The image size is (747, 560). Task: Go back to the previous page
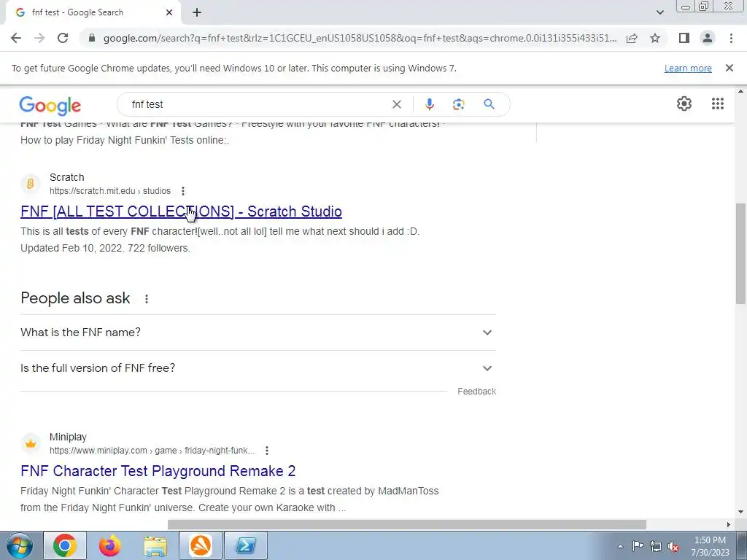16,38
